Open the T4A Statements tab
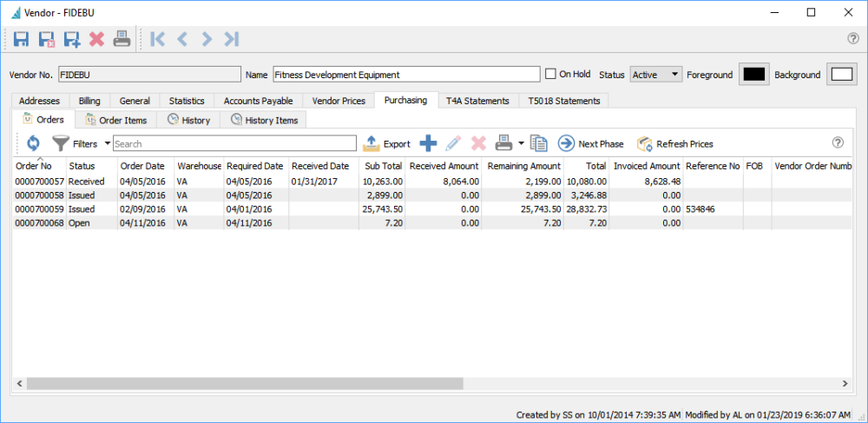 click(x=477, y=101)
